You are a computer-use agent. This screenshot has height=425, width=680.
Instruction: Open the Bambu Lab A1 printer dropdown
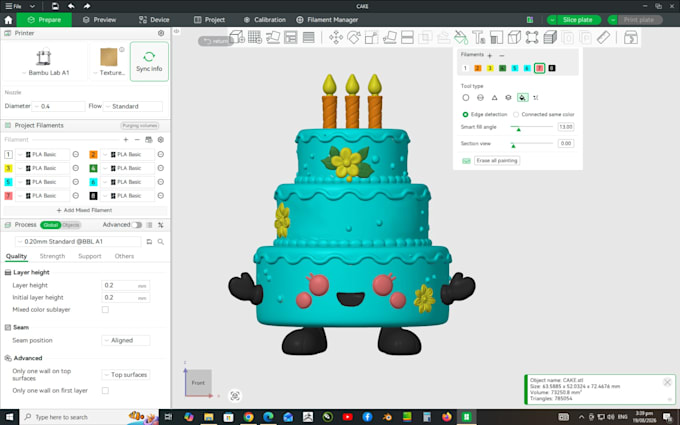tap(46, 73)
